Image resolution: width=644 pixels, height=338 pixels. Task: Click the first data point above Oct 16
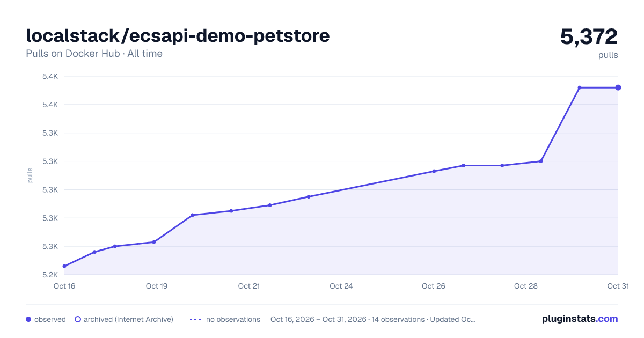tap(64, 266)
